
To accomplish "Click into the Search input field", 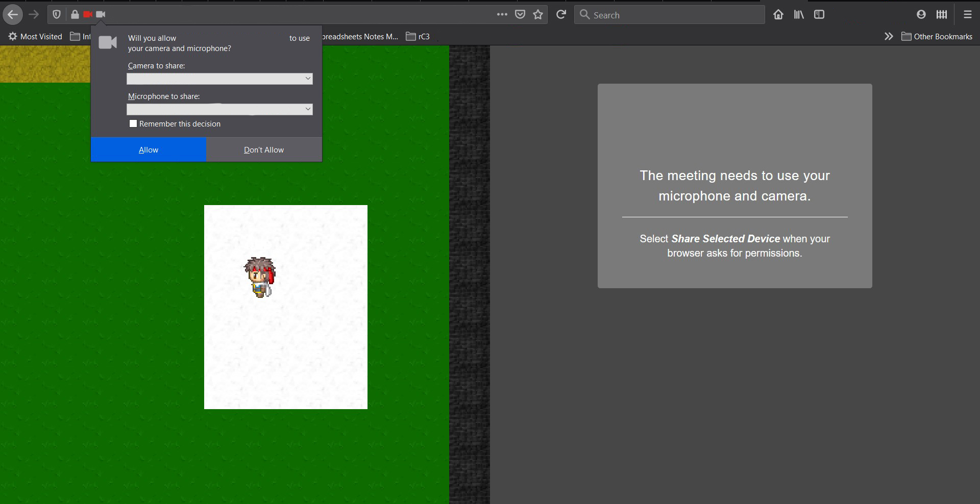I will 674,15.
